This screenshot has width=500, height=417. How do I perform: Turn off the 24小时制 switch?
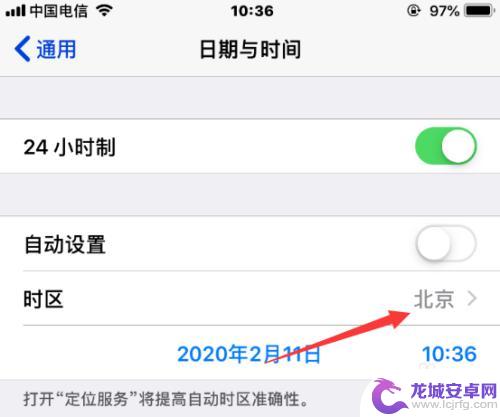(x=446, y=146)
